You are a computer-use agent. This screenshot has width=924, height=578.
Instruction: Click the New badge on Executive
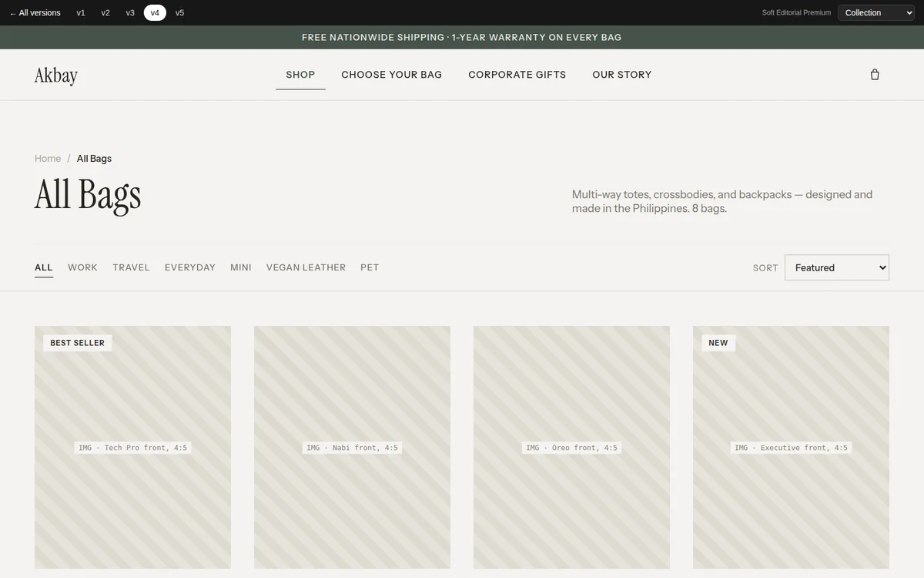718,343
